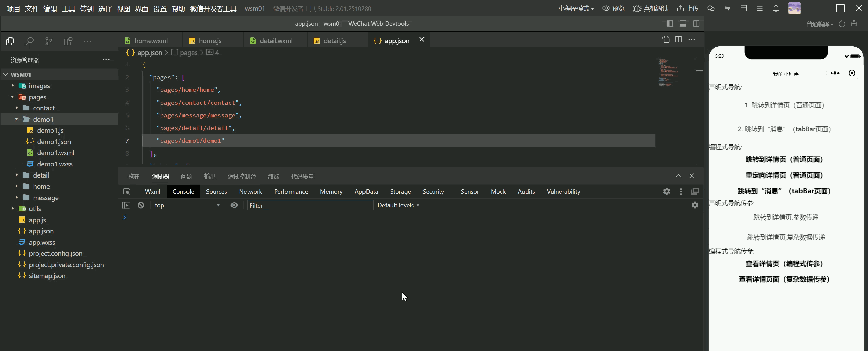Screen dimensions: 868x351
Task: Open demo1.wxml in the file tree
Action: click(x=56, y=153)
